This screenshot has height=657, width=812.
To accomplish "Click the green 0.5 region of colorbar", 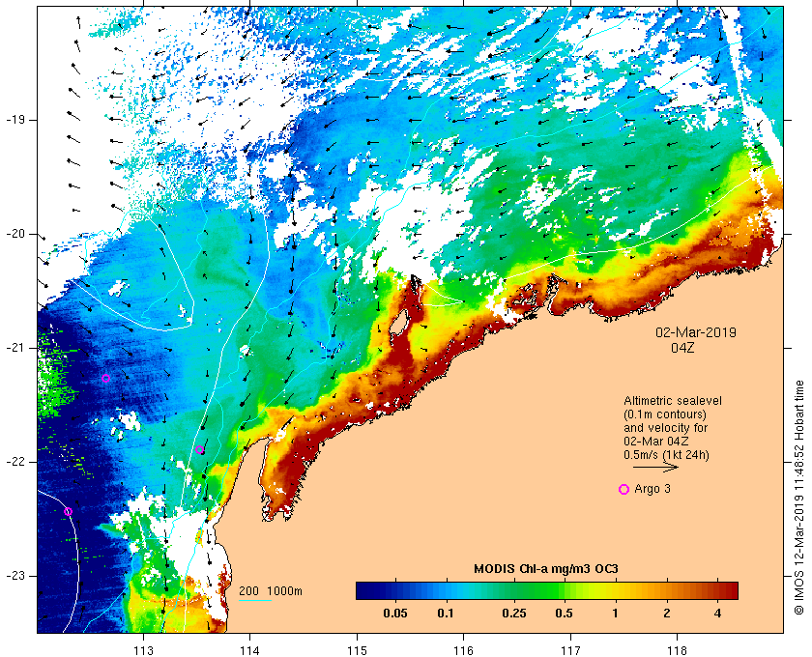I will [x=565, y=590].
